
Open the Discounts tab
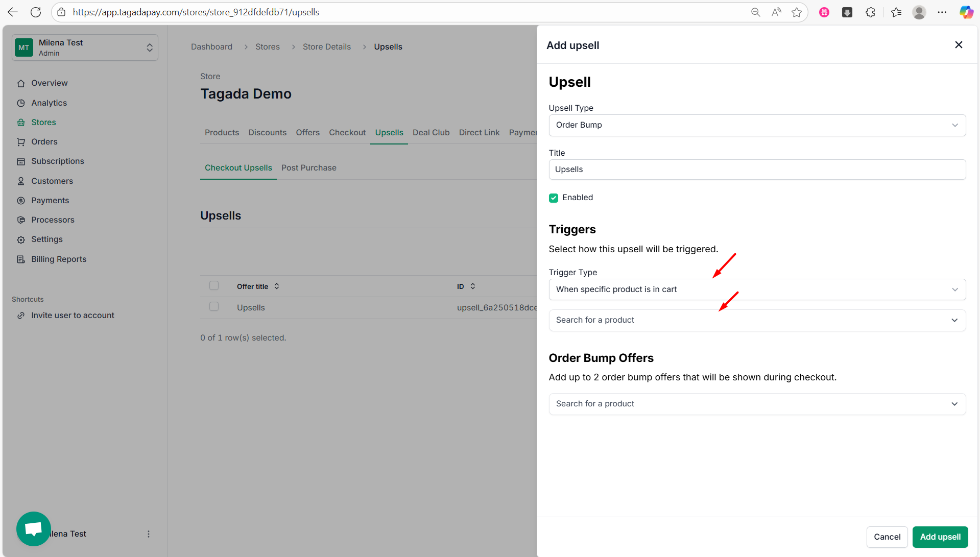pos(267,133)
